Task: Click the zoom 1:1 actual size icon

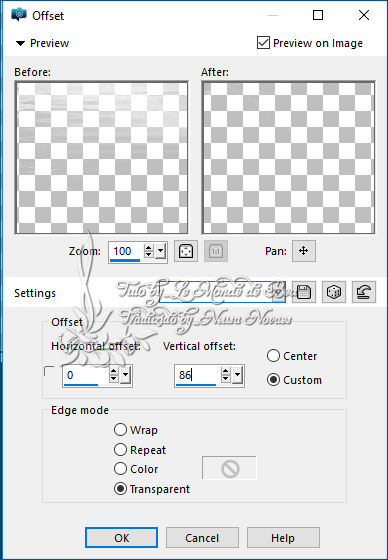Action: (216, 251)
